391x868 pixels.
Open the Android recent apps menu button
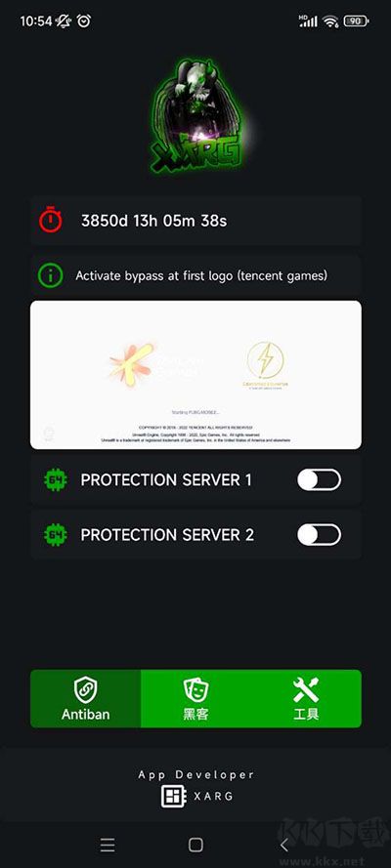coord(108,845)
